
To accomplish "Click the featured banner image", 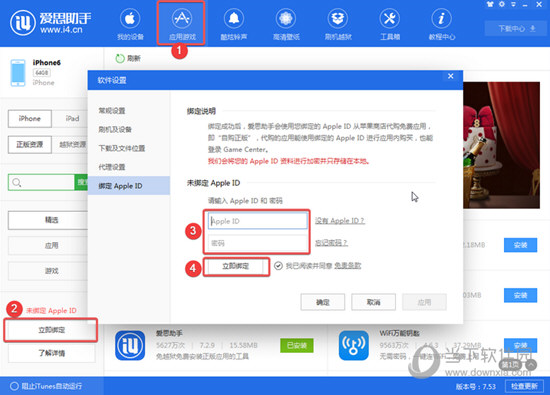I will point(502,145).
